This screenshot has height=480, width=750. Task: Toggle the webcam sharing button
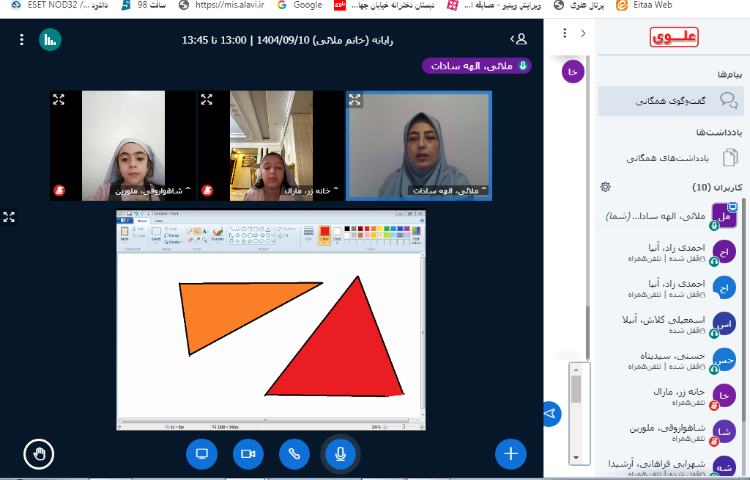pyautogui.click(x=248, y=454)
